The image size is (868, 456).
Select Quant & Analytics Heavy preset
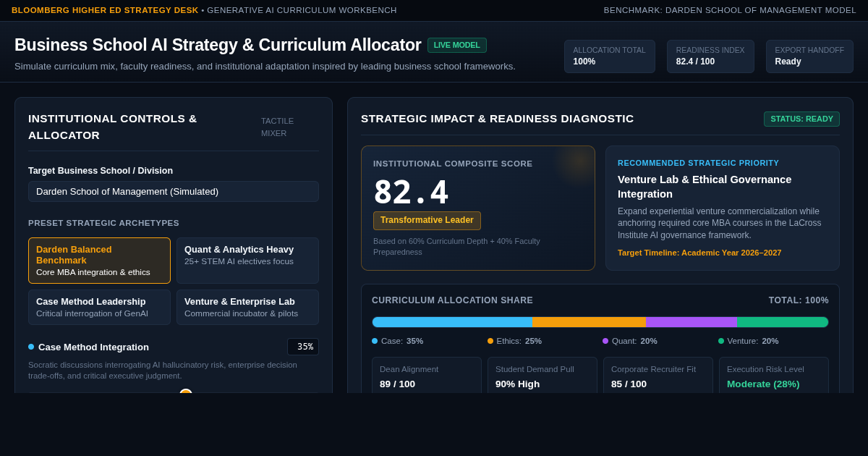247,261
